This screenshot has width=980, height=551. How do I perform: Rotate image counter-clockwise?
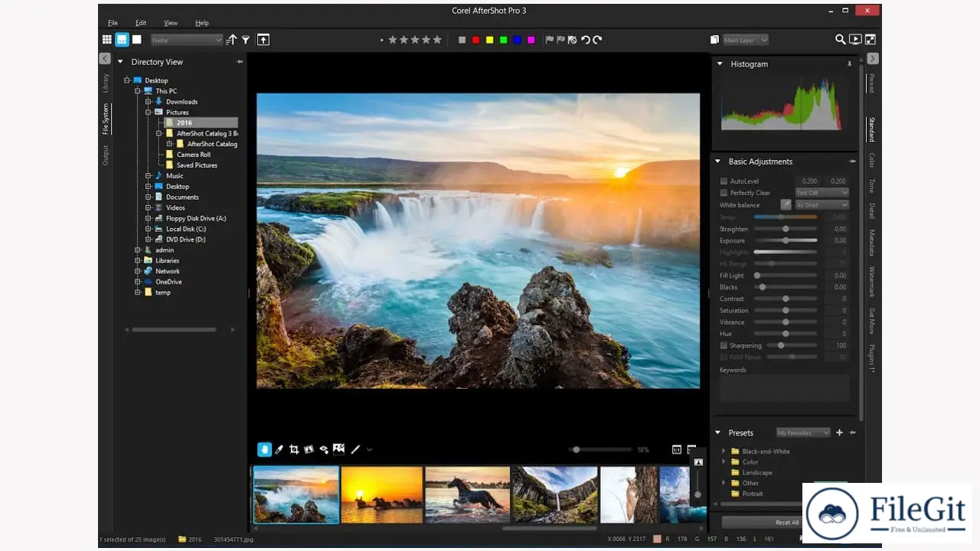pyautogui.click(x=586, y=40)
